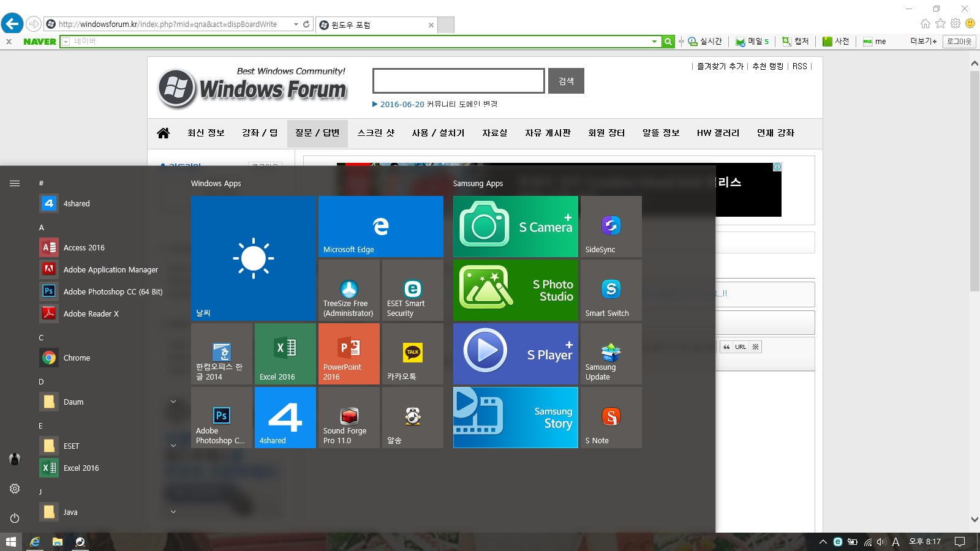The width and height of the screenshot is (980, 551).
Task: Open the Smart Switch tile
Action: click(x=611, y=290)
